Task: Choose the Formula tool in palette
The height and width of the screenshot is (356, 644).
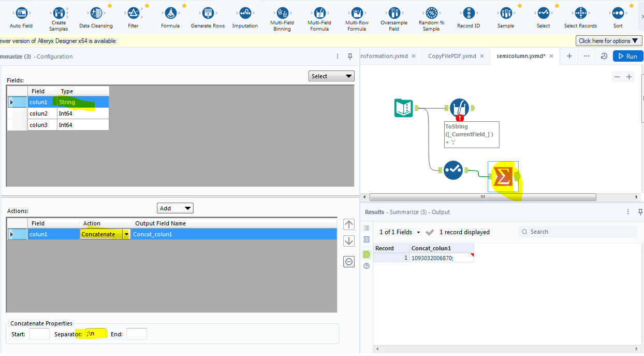Action: (170, 13)
